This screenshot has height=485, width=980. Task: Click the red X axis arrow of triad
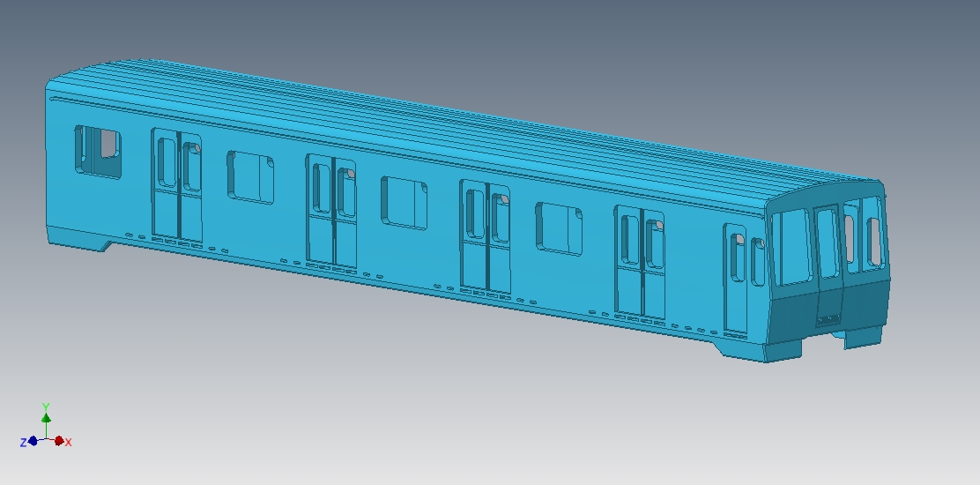(59, 441)
